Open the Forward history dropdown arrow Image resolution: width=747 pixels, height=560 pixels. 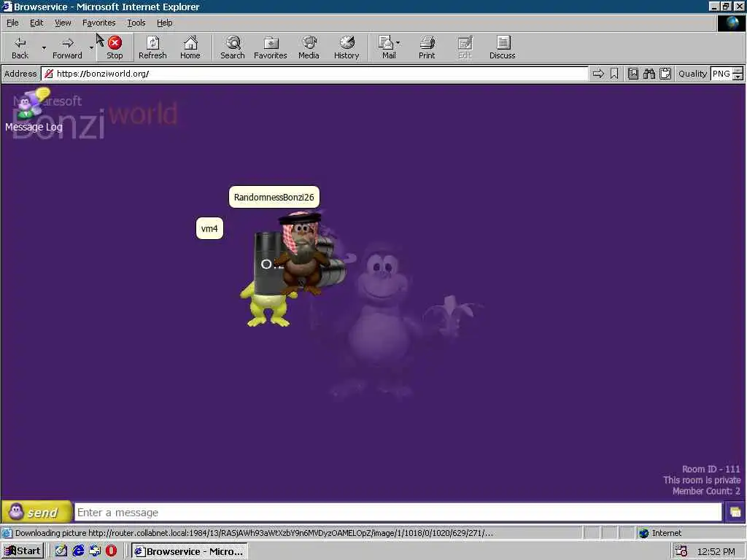(91, 47)
